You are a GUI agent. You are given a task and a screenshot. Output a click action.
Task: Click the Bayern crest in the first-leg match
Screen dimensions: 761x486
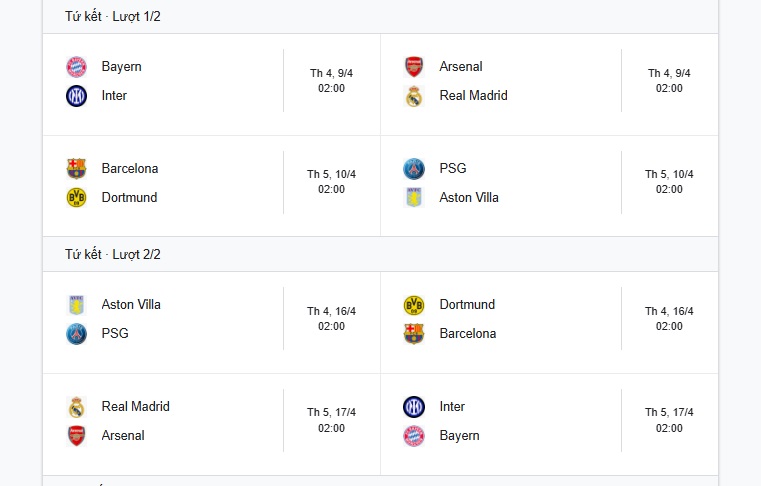(76, 67)
